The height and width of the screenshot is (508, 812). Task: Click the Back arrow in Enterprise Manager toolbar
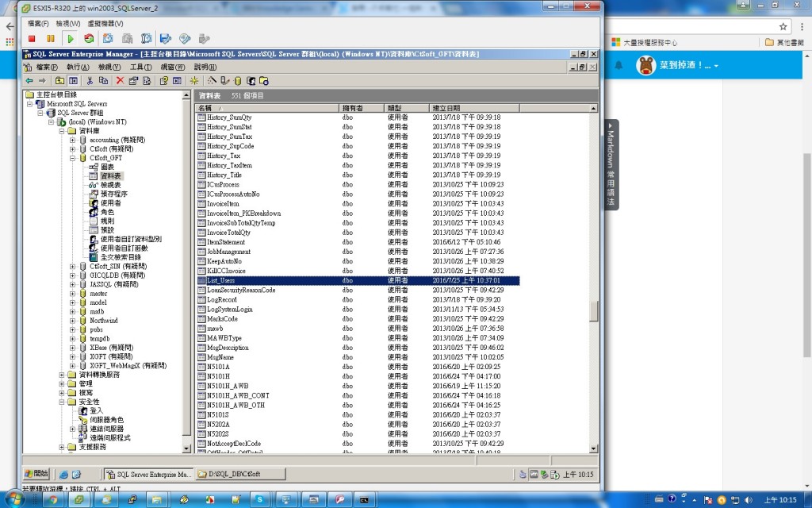pyautogui.click(x=29, y=81)
